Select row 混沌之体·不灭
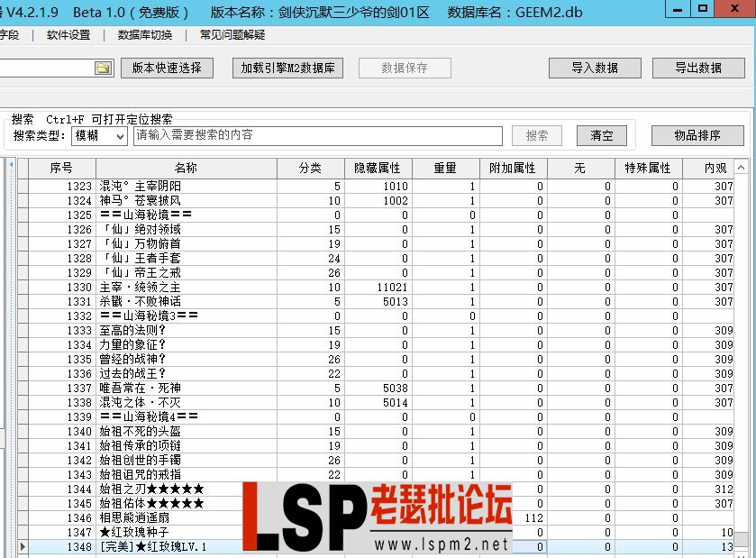Viewport: 756px width, 558px height. click(x=376, y=403)
